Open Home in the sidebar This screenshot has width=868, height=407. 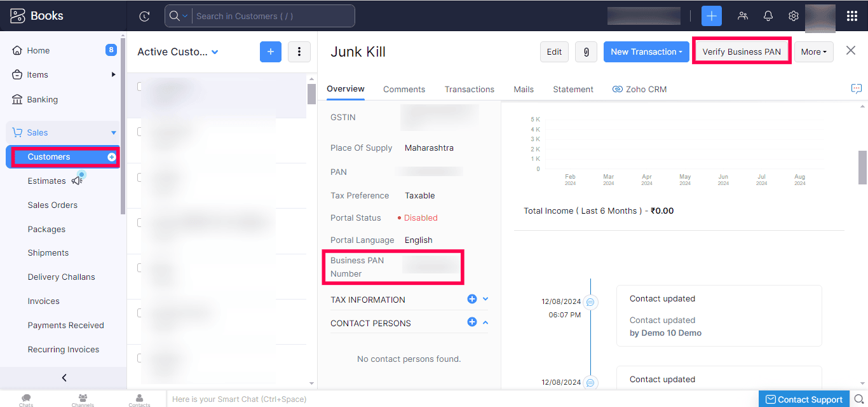pos(39,50)
